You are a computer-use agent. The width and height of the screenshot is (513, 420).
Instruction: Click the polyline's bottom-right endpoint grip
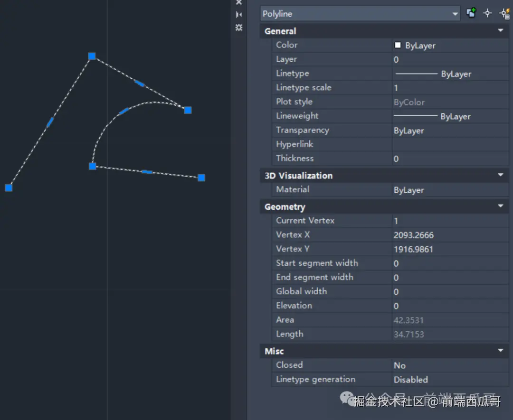[201, 177]
